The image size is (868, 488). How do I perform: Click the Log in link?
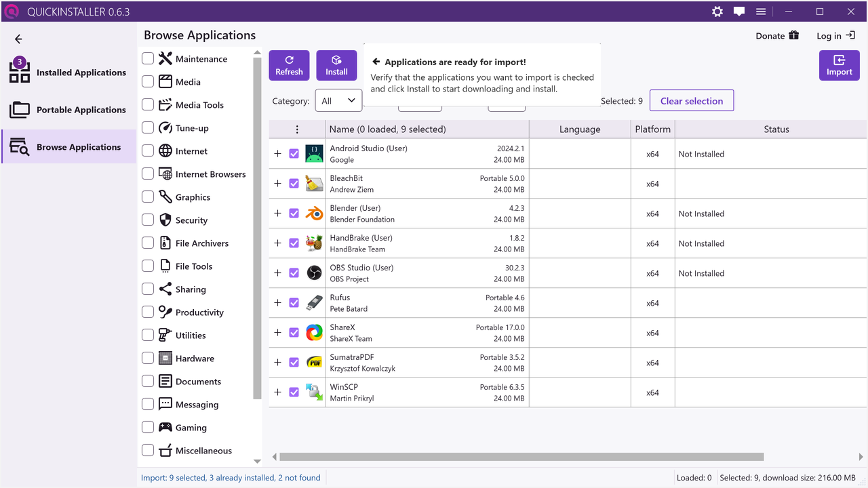click(x=835, y=36)
